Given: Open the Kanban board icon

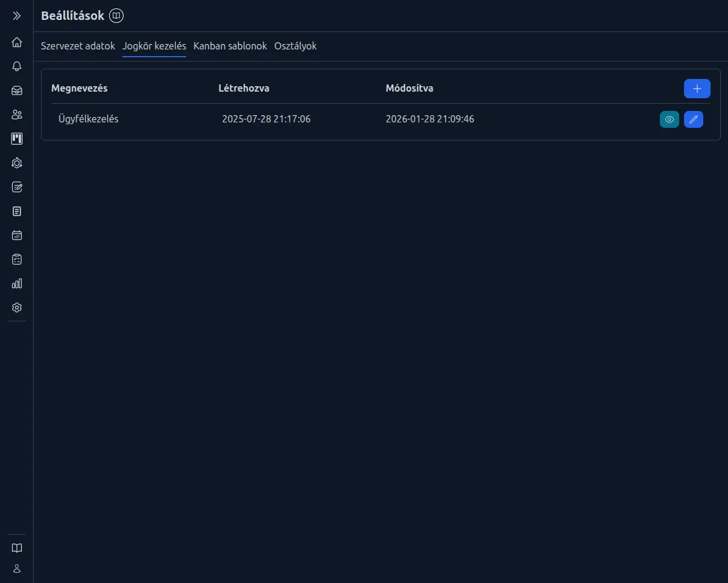Looking at the screenshot, I should coord(17,139).
